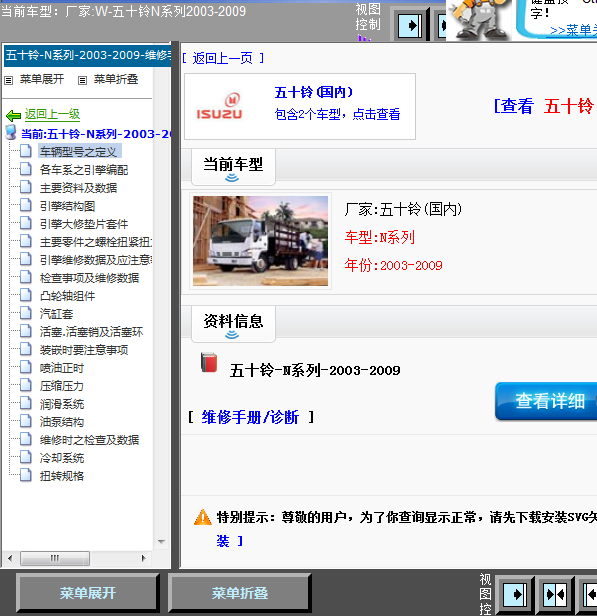Click page icon next to 压缩压力

[x=26, y=385]
